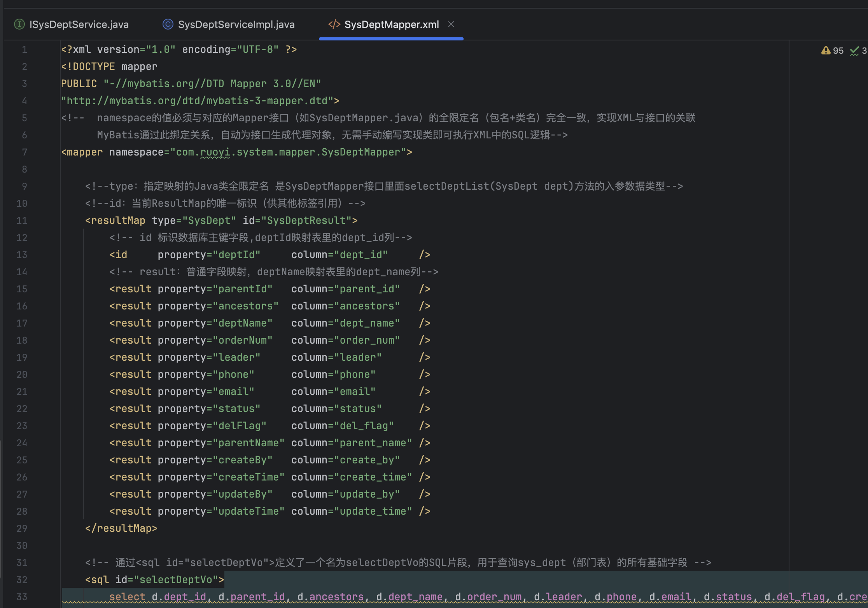868x608 pixels.
Task: Close the SysDeptMapper.xml editor tab
Action: (451, 24)
